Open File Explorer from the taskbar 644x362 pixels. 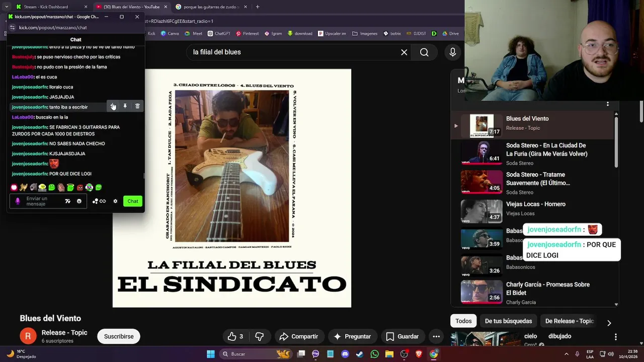click(389, 354)
